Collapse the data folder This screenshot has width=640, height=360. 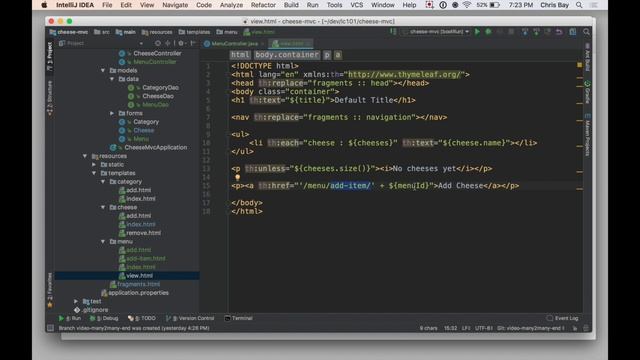pyautogui.click(x=112, y=79)
